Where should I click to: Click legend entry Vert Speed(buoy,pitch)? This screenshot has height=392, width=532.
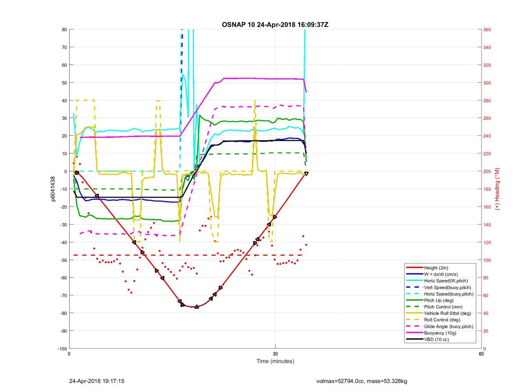coord(448,287)
